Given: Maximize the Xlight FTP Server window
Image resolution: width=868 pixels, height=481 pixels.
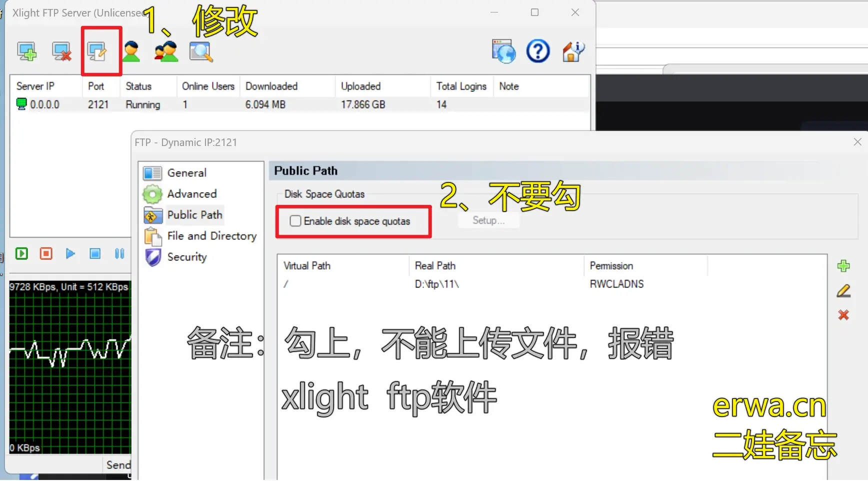Looking at the screenshot, I should point(534,12).
